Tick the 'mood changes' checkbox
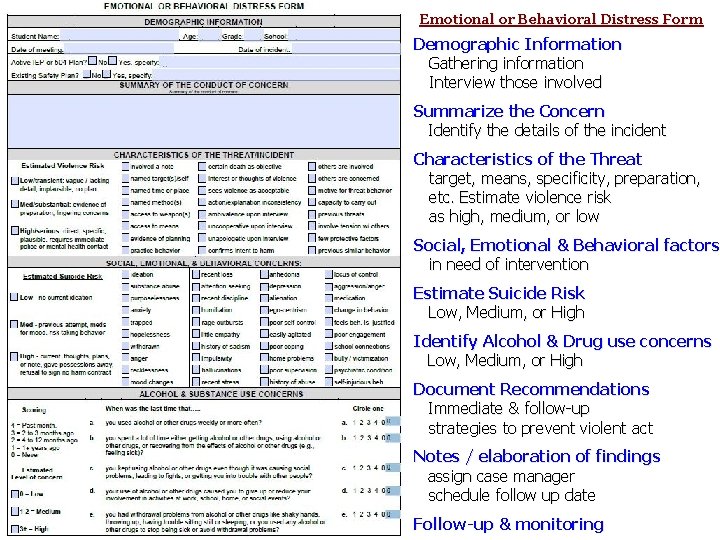Image resolution: width=720 pixels, height=540 pixels. (x=126, y=382)
